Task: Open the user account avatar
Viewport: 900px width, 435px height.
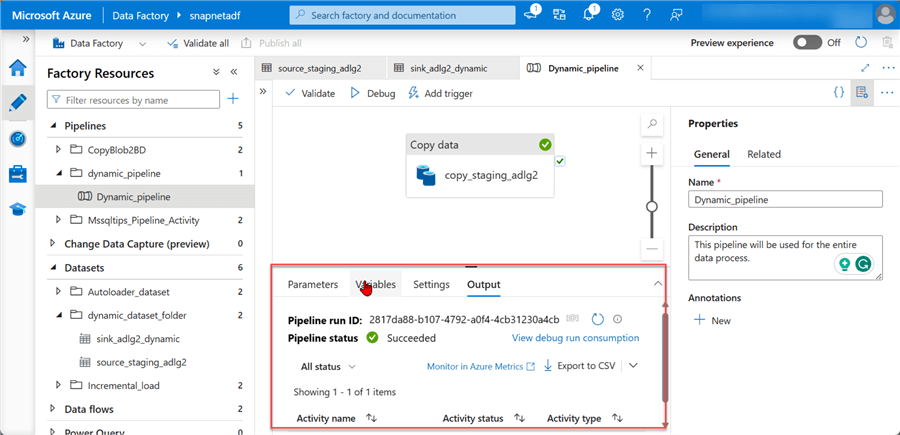Action: [x=885, y=15]
